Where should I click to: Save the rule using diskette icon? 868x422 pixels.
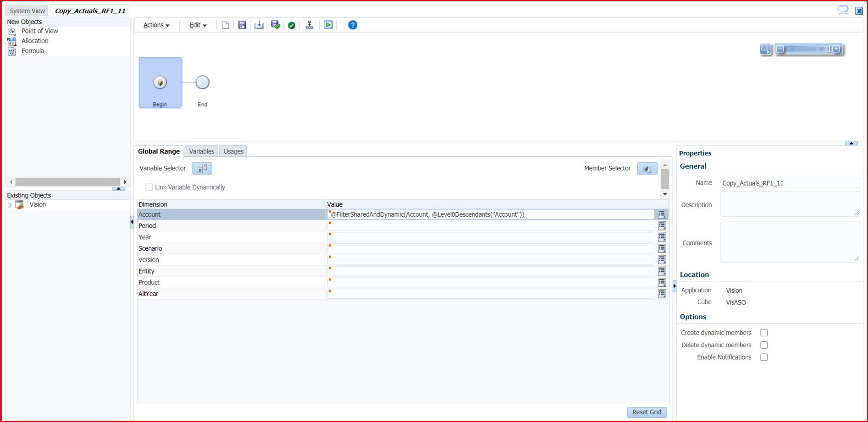[x=242, y=25]
